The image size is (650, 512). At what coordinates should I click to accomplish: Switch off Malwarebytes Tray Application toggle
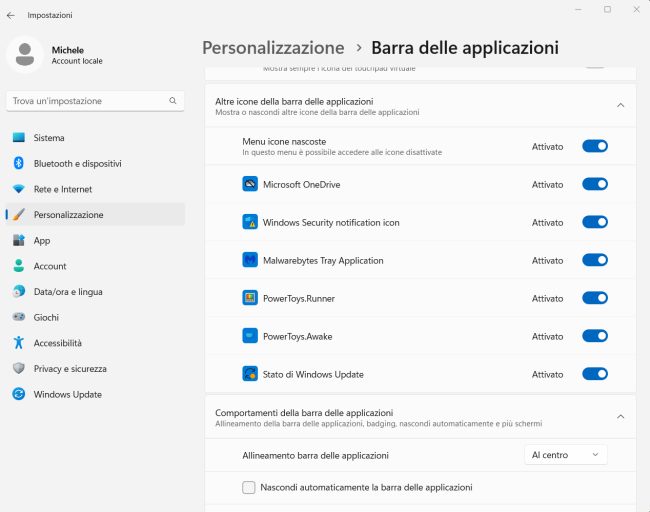595,260
